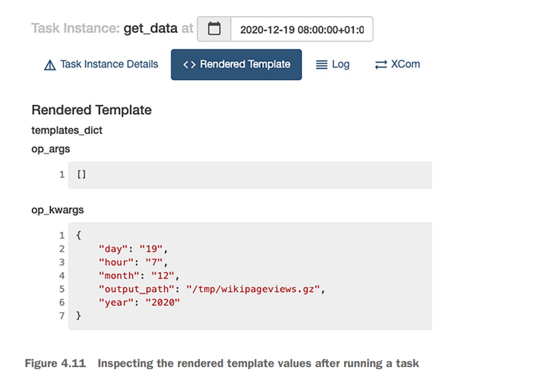Image resolution: width=534 pixels, height=392 pixels.
Task: Click the swap arrows icon beside XCom
Action: [x=381, y=64]
